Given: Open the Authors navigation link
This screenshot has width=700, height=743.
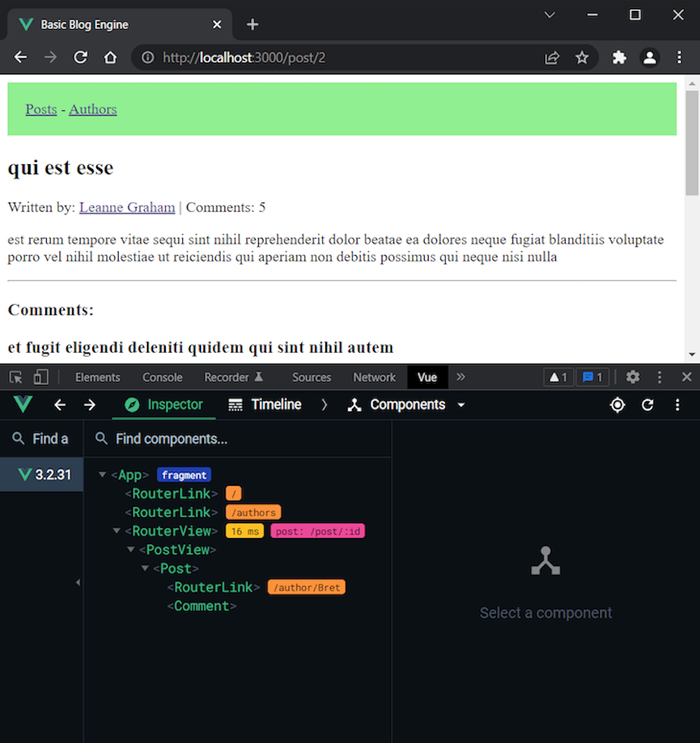Looking at the screenshot, I should (x=92, y=109).
